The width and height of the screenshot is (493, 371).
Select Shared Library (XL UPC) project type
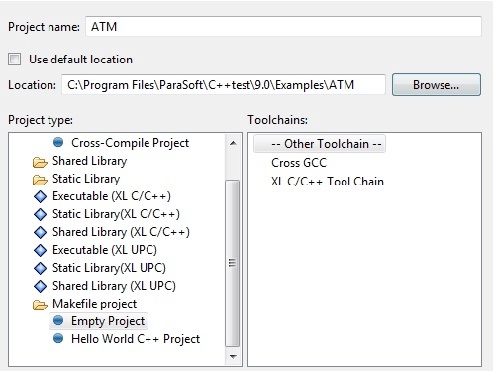[114, 286]
